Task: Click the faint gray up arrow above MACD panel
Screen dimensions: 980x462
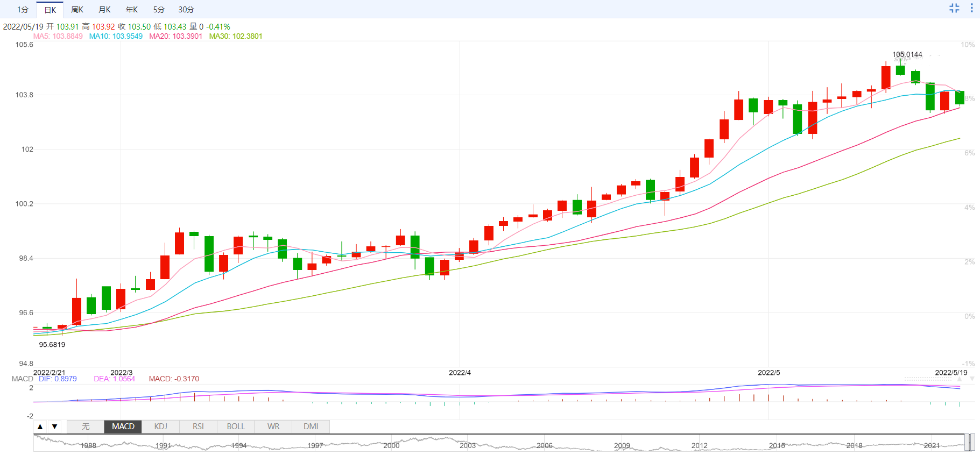Action: [959, 379]
